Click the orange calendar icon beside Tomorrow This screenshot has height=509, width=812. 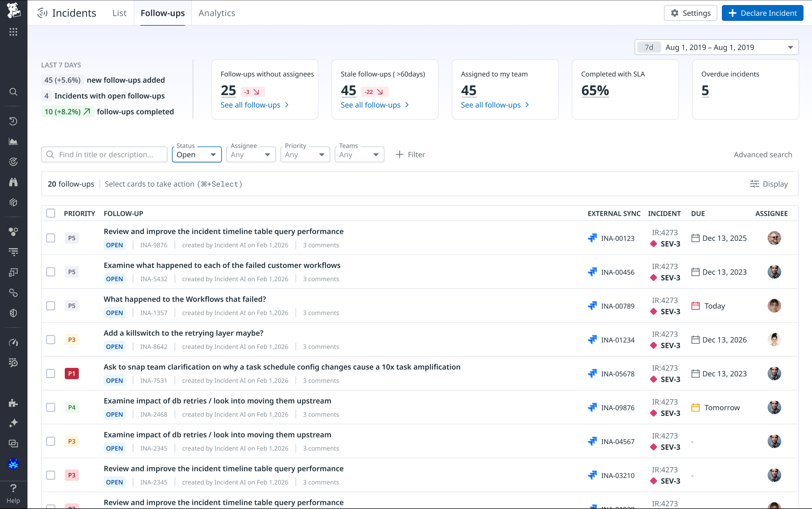coord(696,407)
